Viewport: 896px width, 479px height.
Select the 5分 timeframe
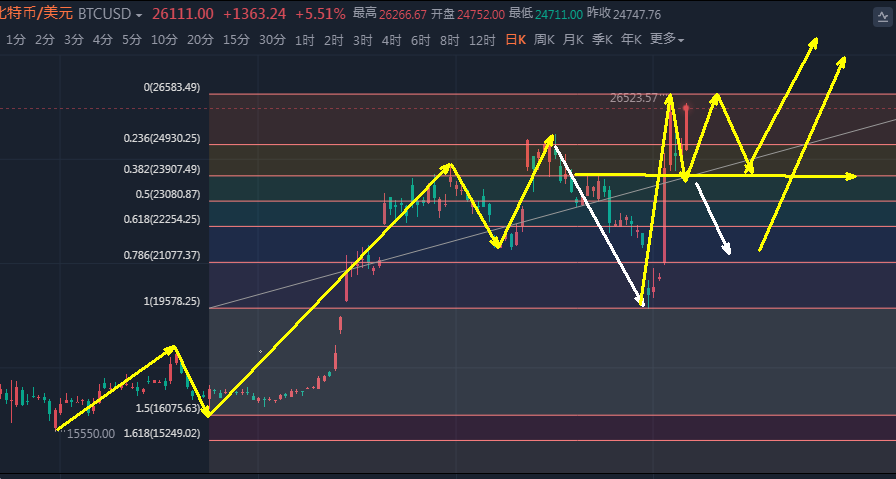132,40
